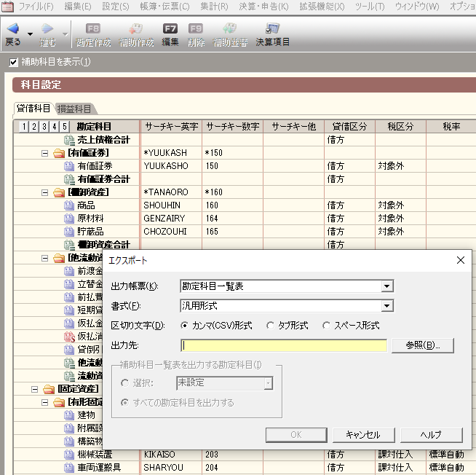
Task: Click the account icon beside 有価証券 row
Action: [69, 166]
